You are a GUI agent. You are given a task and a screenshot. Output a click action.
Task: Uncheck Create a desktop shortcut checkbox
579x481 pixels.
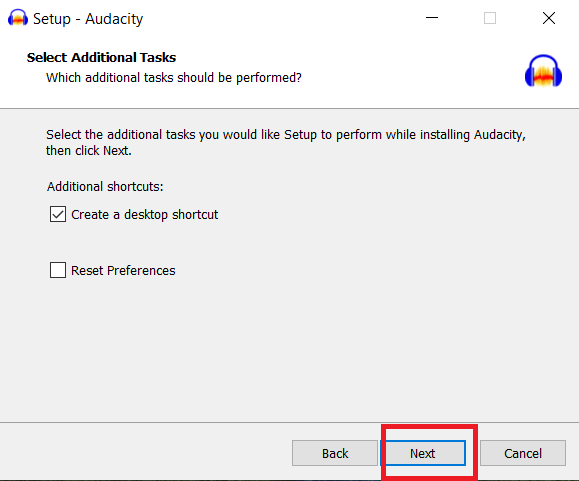click(x=58, y=214)
